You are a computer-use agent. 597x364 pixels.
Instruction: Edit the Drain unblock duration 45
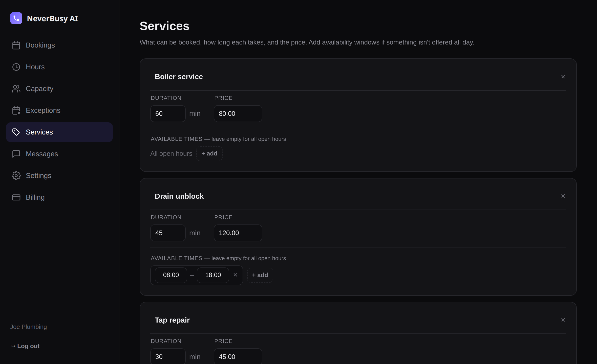pyautogui.click(x=168, y=233)
